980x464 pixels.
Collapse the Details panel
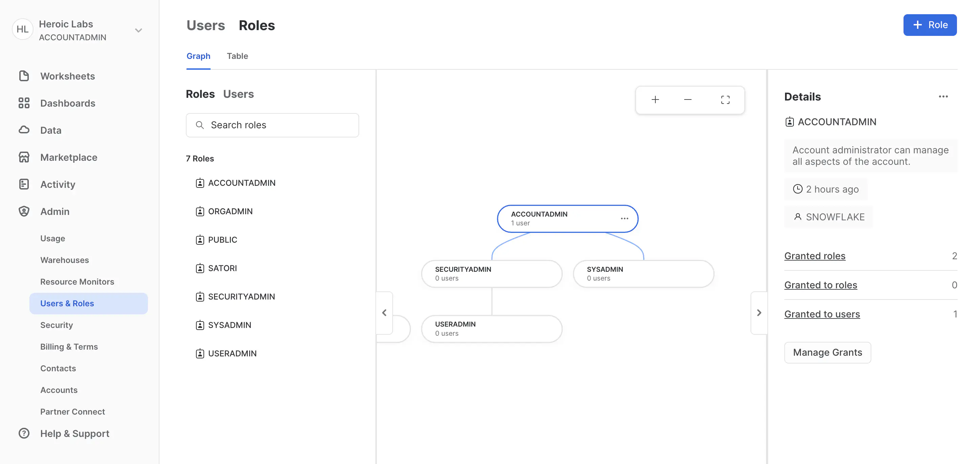tap(759, 313)
